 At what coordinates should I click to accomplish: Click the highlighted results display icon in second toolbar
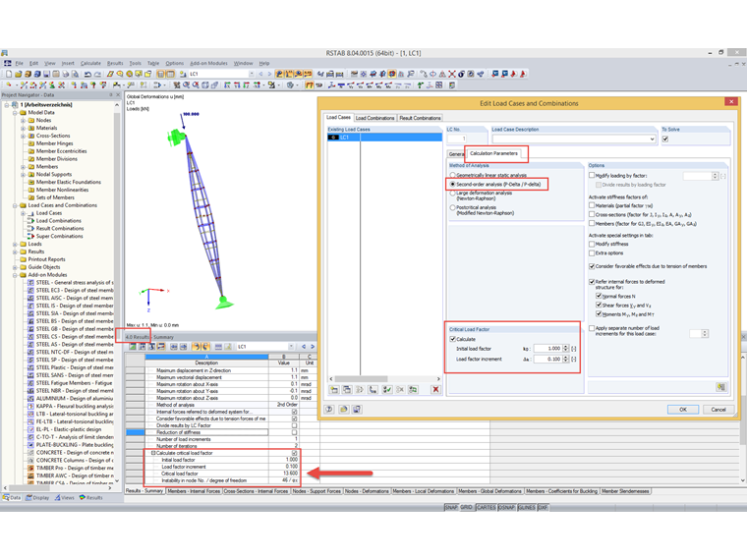[x=310, y=85]
